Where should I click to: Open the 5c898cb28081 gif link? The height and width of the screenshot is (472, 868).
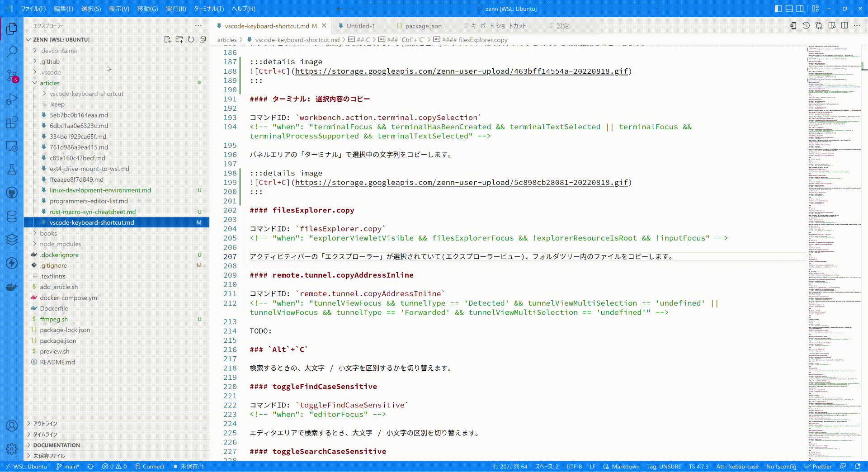[462, 182]
